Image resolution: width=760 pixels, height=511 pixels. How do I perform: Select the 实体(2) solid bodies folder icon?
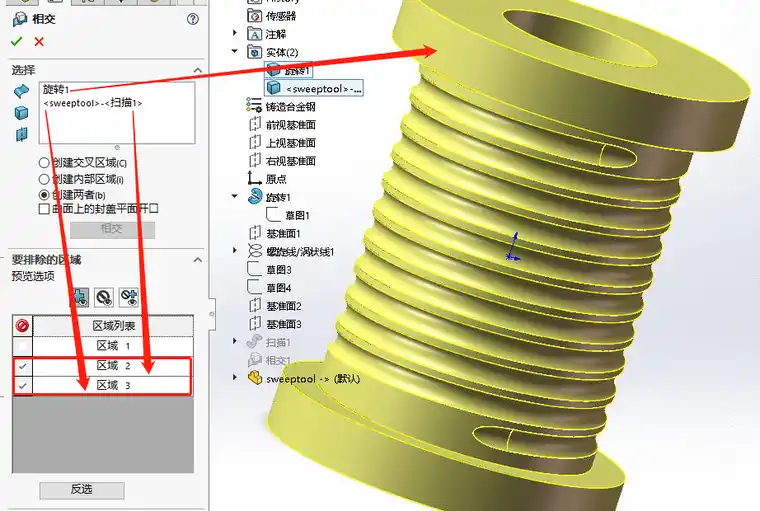[x=254, y=52]
